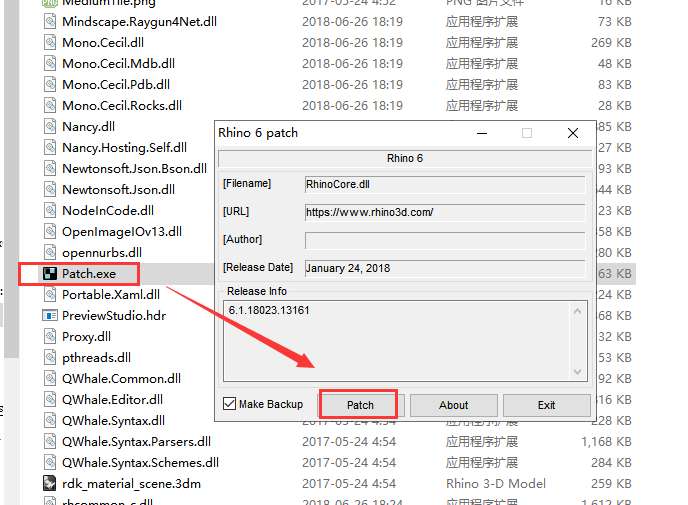
Task: Click the PreviewStudio.hdr file icon
Action: [x=49, y=315]
